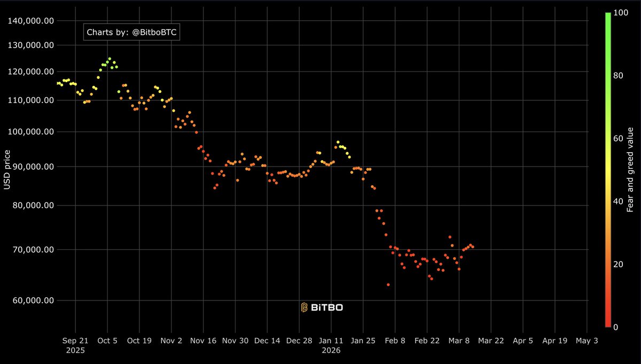Click the "Oct 19" x-axis date label
This screenshot has width=641, height=364.
tap(139, 341)
